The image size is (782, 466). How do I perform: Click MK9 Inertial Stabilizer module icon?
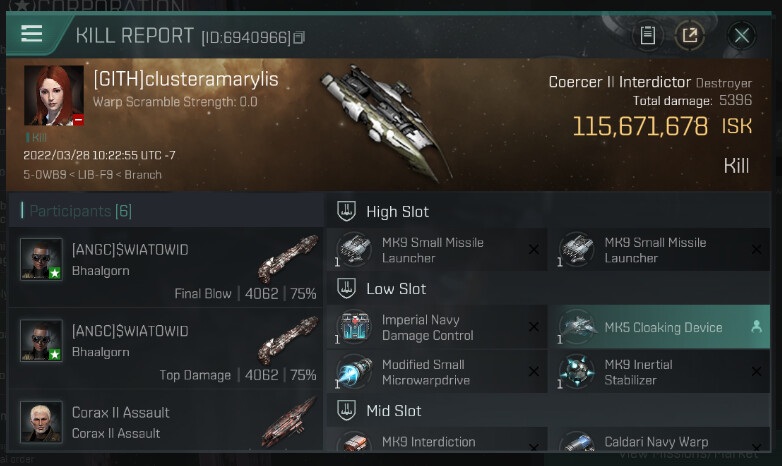click(x=577, y=371)
